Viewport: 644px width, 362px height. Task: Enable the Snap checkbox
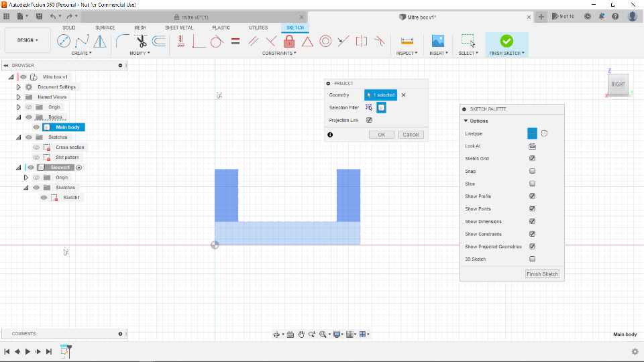[x=532, y=172]
